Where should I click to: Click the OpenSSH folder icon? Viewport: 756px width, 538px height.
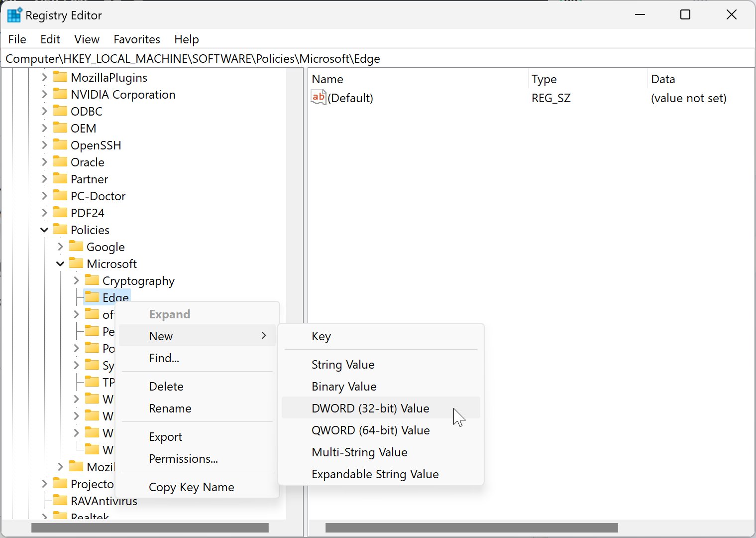60,145
